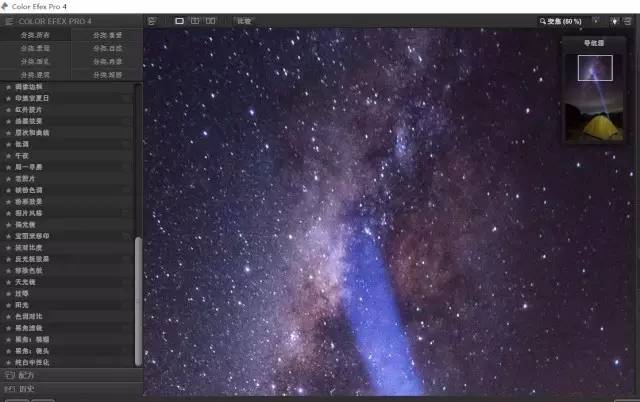Screen dimensions: 640x402
Task: Choose the 相片风格 filter
Action: pos(67,213)
